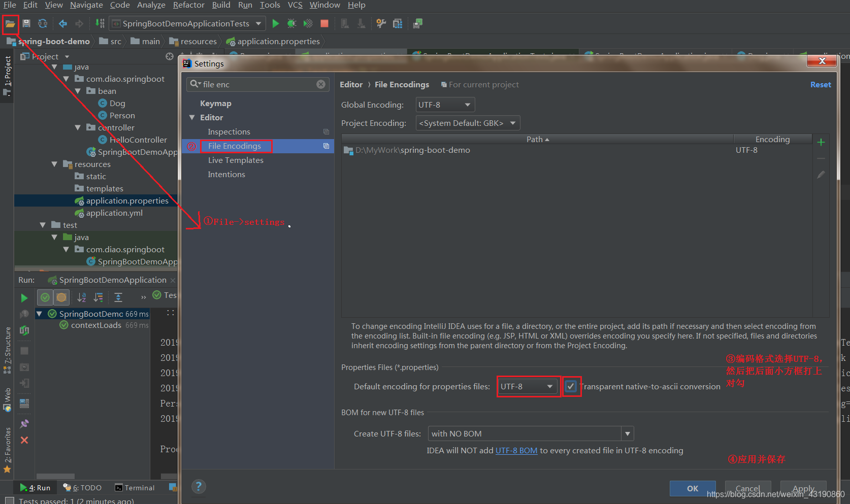This screenshot has width=850, height=504.
Task: Open the File menu
Action: pos(10,5)
